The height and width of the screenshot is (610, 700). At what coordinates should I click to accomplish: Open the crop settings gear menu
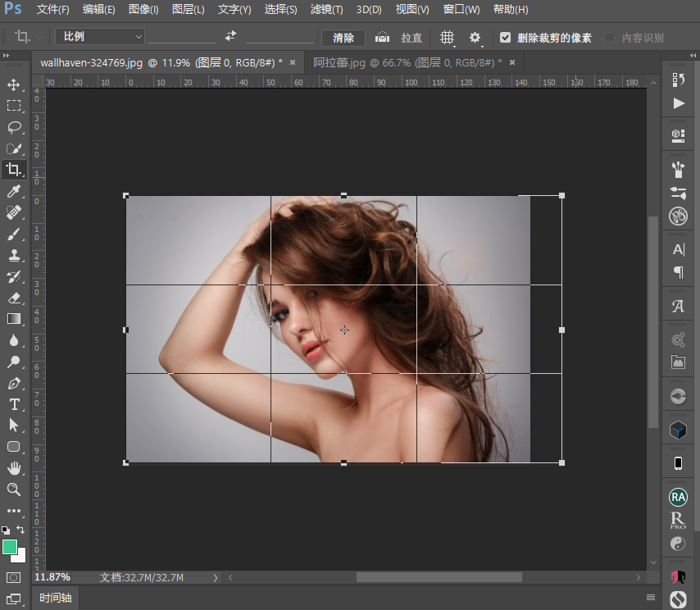pos(475,38)
